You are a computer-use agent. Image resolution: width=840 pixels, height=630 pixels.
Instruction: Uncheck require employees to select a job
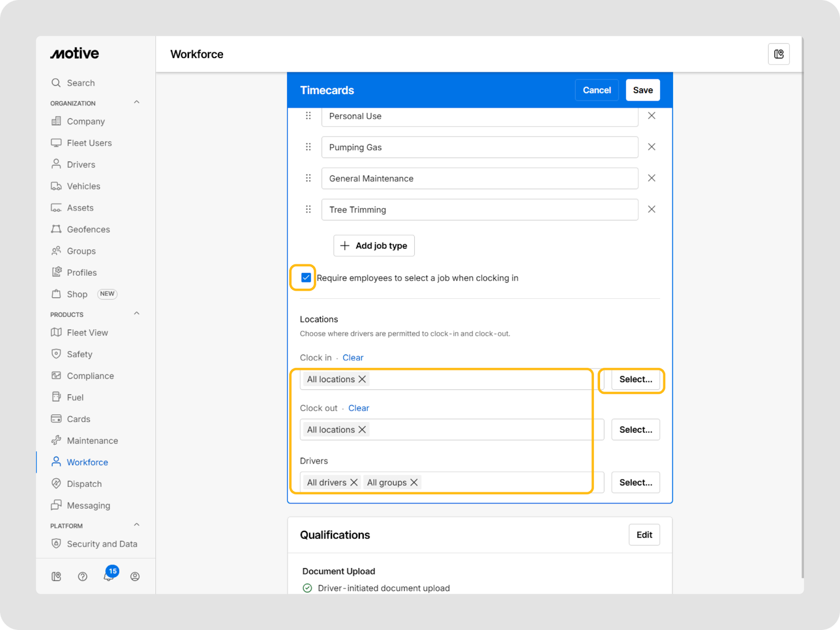pyautogui.click(x=306, y=278)
